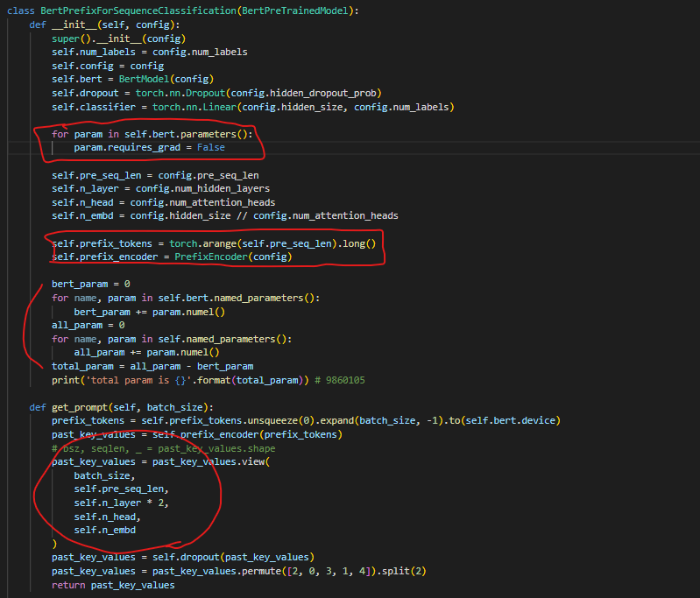Click the 'self.n_head,' argument line
The image size is (700, 598).
coord(108,517)
